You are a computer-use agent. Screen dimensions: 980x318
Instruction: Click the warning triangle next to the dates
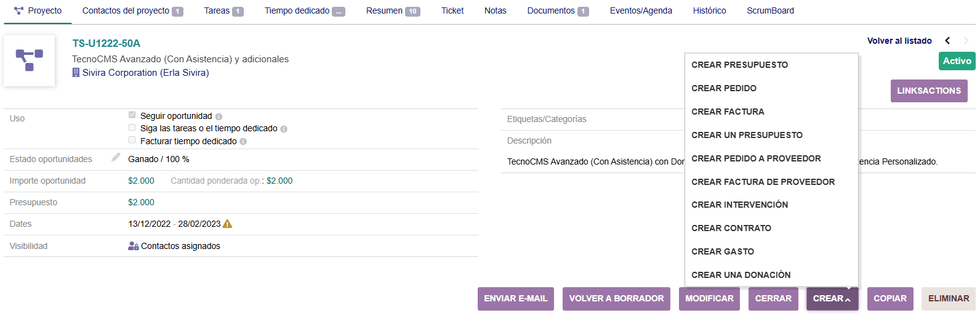pyautogui.click(x=227, y=224)
